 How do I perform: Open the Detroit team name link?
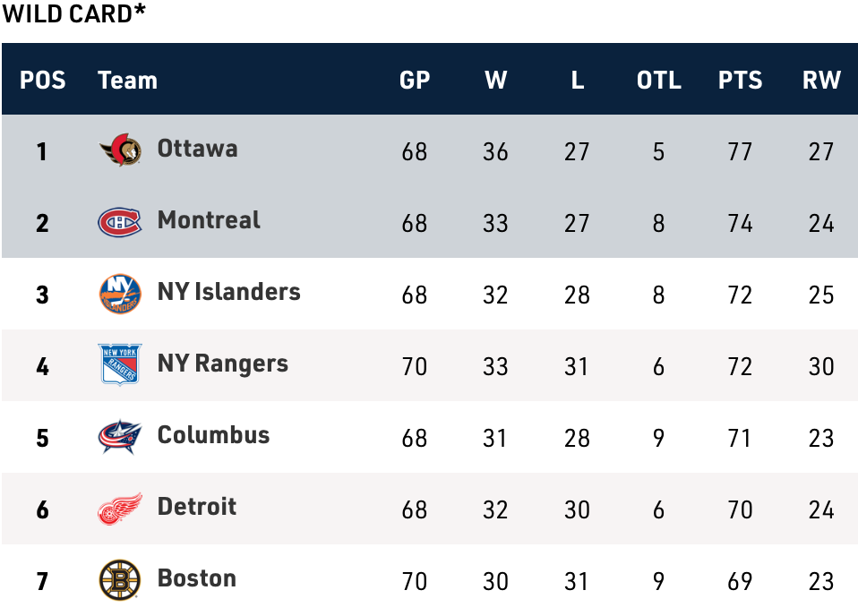pyautogui.click(x=197, y=506)
